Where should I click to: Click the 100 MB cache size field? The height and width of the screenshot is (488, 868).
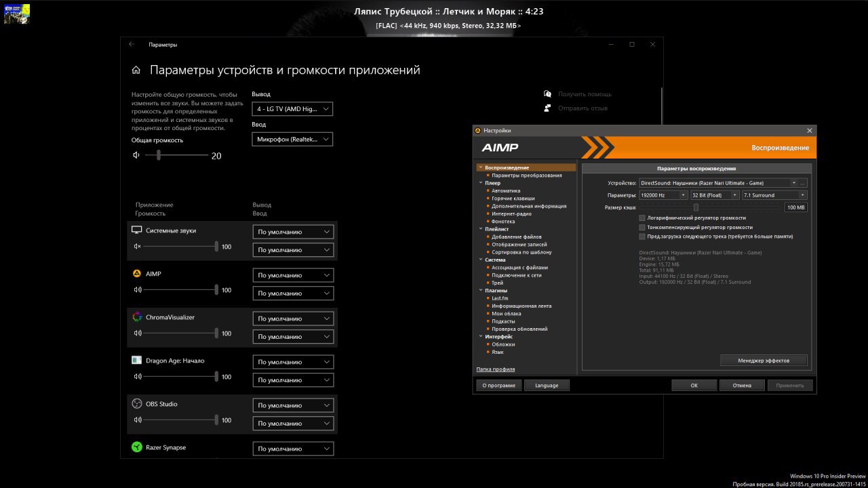click(796, 207)
